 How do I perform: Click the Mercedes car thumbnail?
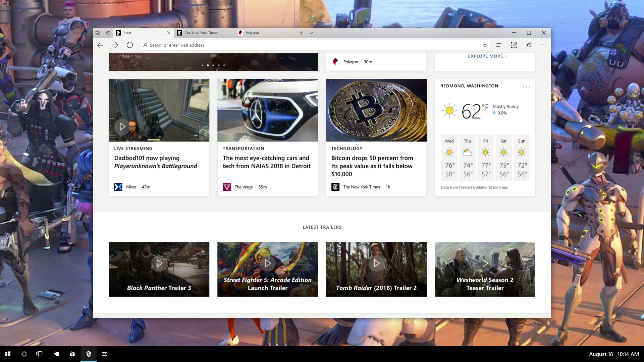(268, 110)
